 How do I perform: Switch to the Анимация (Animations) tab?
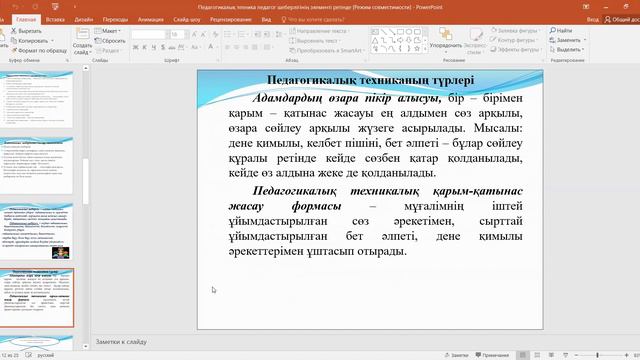[151, 20]
